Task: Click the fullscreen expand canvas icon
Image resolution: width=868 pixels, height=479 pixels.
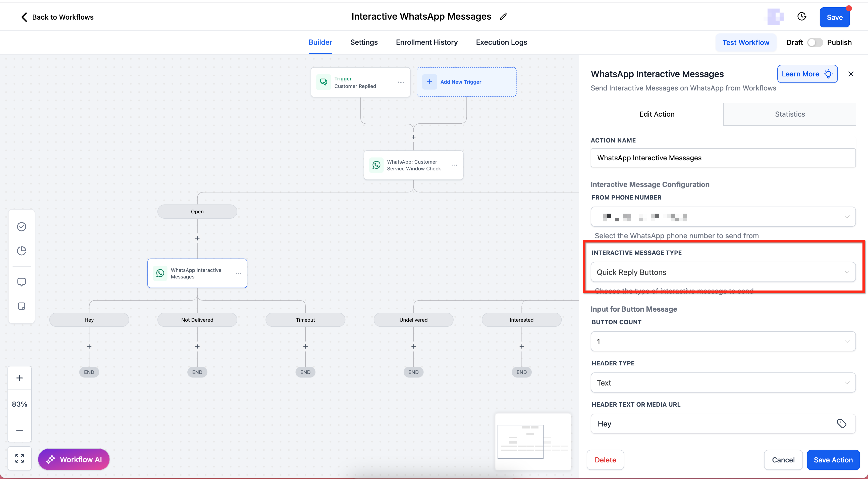Action: [x=20, y=458]
